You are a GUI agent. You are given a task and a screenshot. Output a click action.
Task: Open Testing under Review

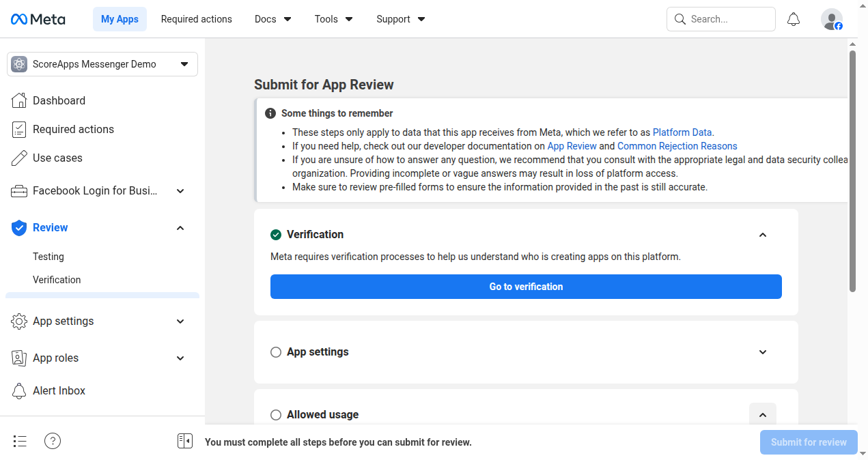(48, 257)
